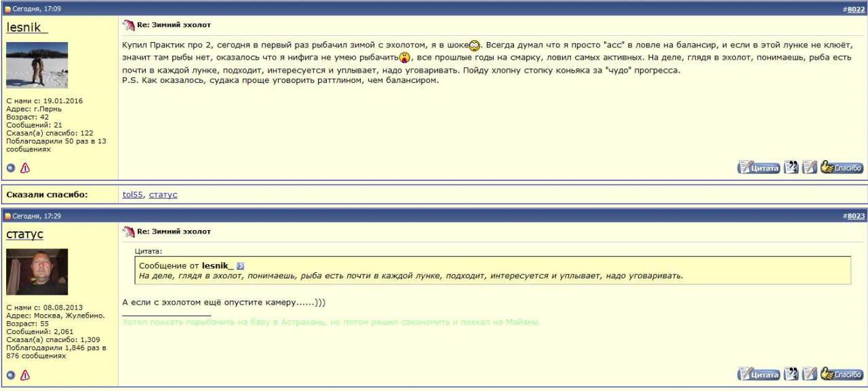Click quick reply icon on post #8022
The image size is (868, 391).
[808, 168]
